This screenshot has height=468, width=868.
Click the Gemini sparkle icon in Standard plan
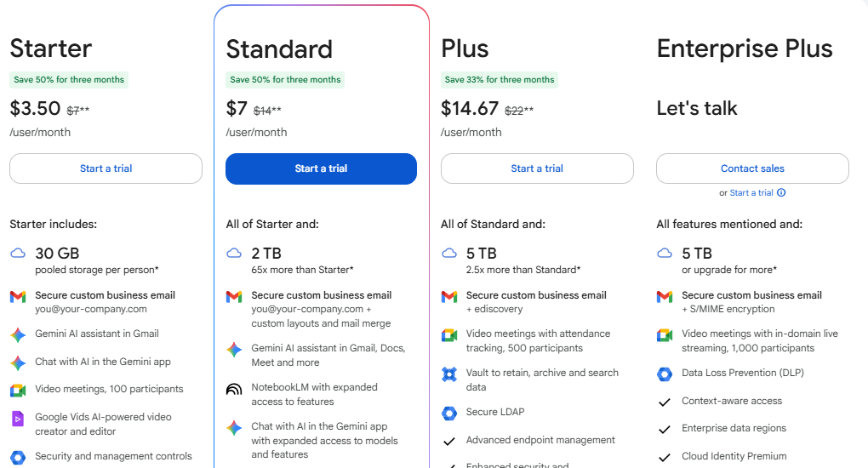234,350
